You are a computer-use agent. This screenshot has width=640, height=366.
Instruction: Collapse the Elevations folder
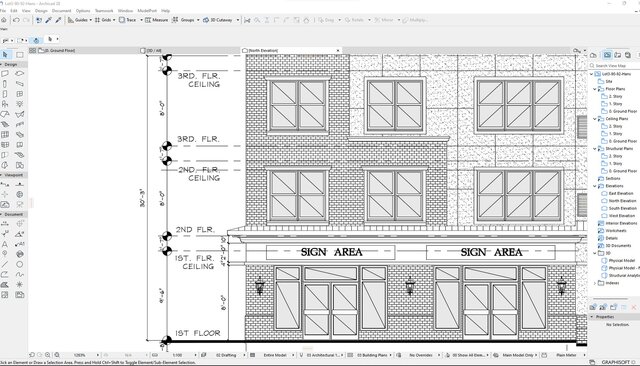[595, 186]
